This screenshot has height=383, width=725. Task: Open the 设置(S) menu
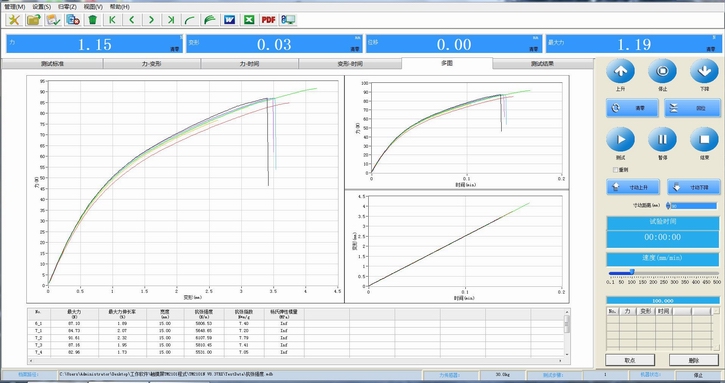[x=42, y=7]
